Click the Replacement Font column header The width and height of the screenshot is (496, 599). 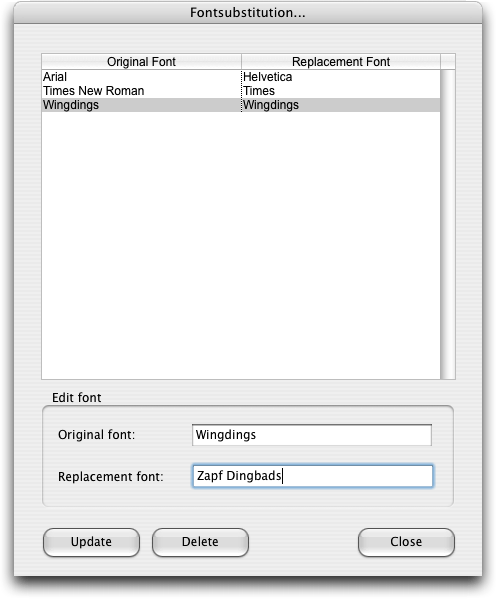[341, 62]
